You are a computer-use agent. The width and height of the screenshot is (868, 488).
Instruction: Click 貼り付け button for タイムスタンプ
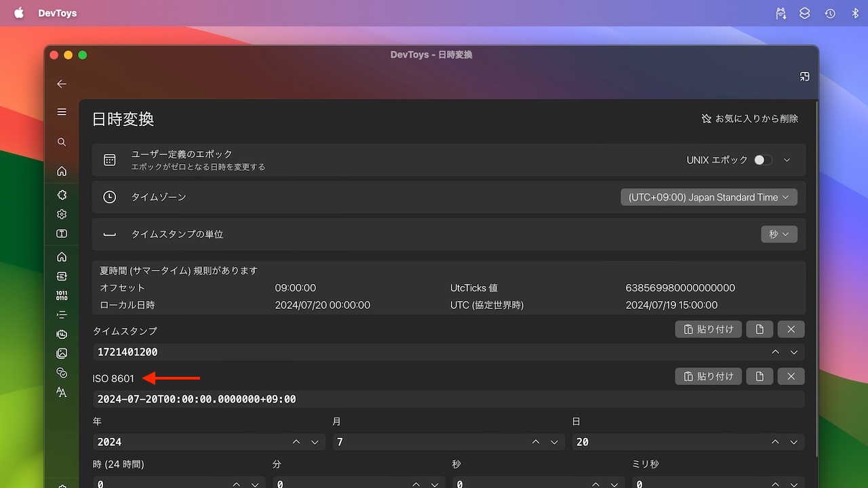click(709, 329)
